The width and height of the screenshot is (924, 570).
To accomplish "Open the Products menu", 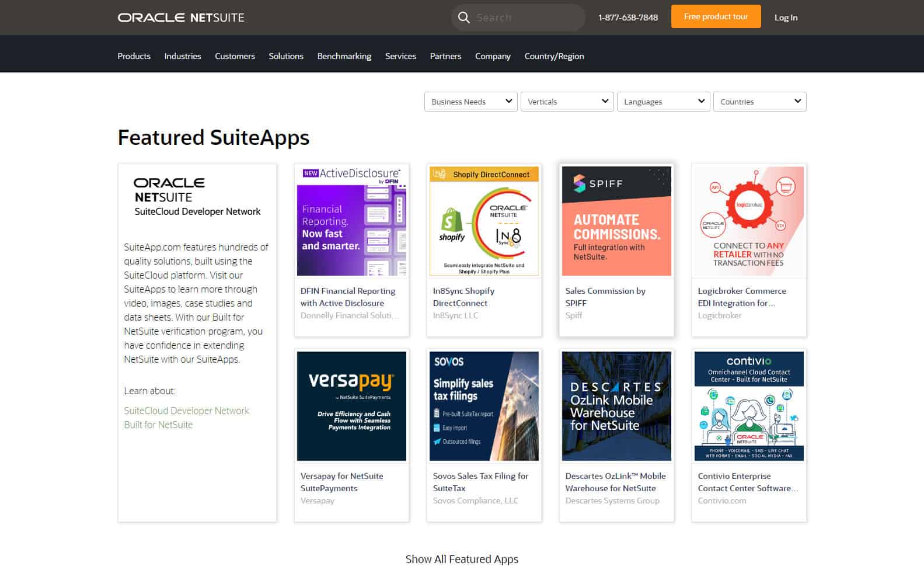I will pyautogui.click(x=134, y=56).
